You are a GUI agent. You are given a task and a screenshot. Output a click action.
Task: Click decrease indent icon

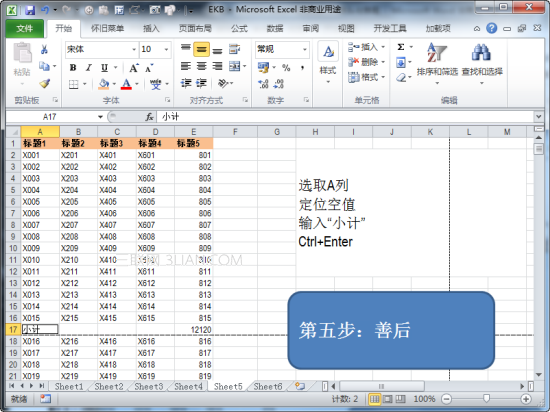[x=186, y=83]
